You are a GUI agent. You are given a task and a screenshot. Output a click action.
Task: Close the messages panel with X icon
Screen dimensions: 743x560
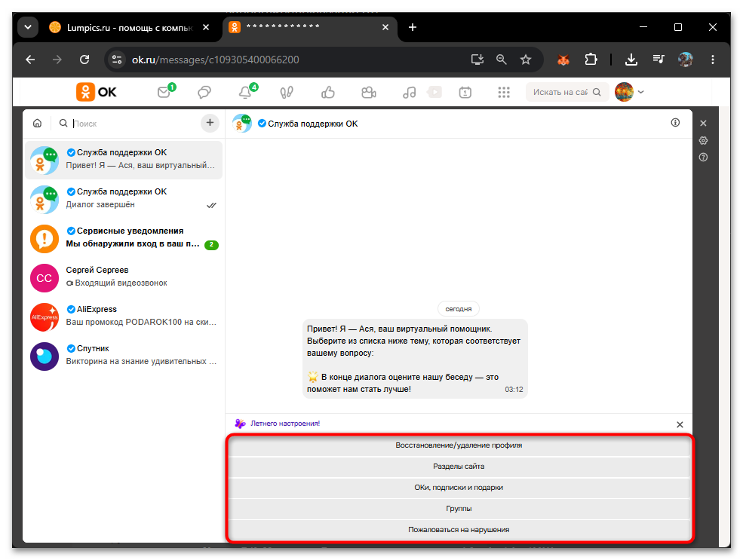(703, 123)
